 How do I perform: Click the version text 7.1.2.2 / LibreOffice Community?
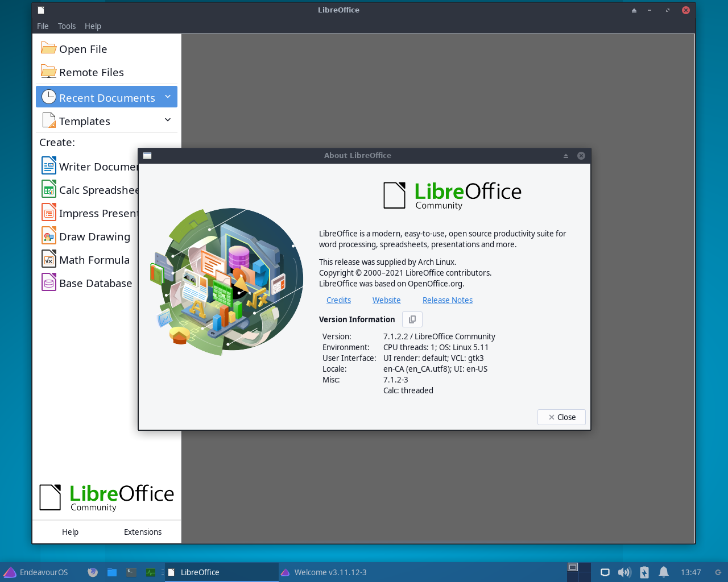click(439, 336)
